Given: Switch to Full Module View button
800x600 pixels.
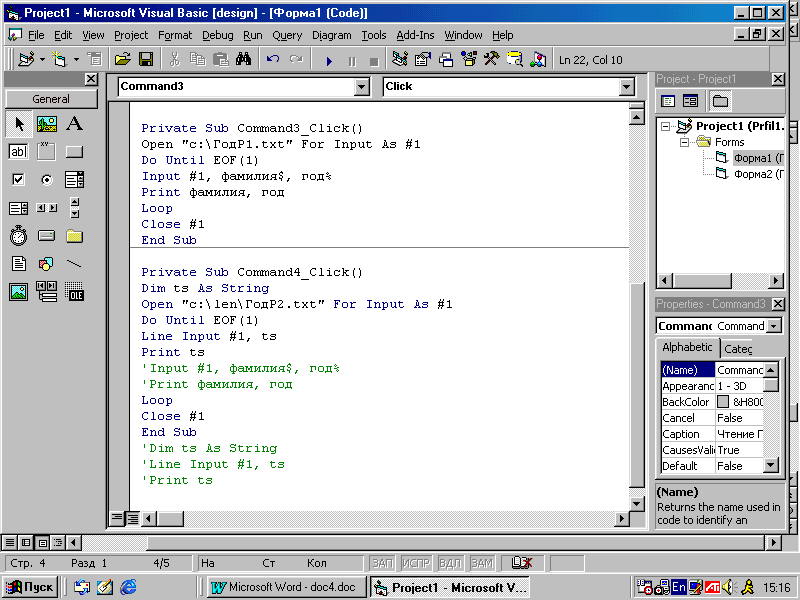Looking at the screenshot, I should point(132,518).
